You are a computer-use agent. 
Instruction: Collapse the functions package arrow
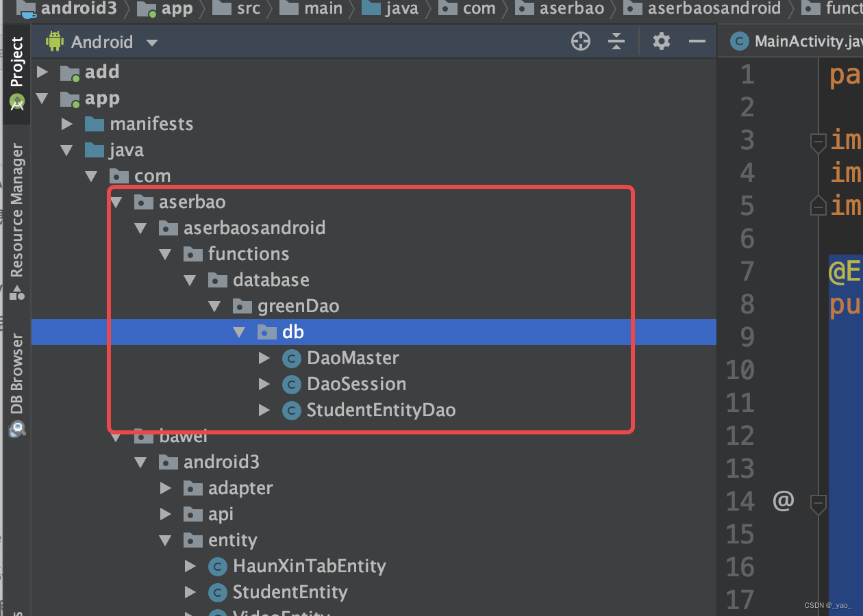pyautogui.click(x=166, y=254)
